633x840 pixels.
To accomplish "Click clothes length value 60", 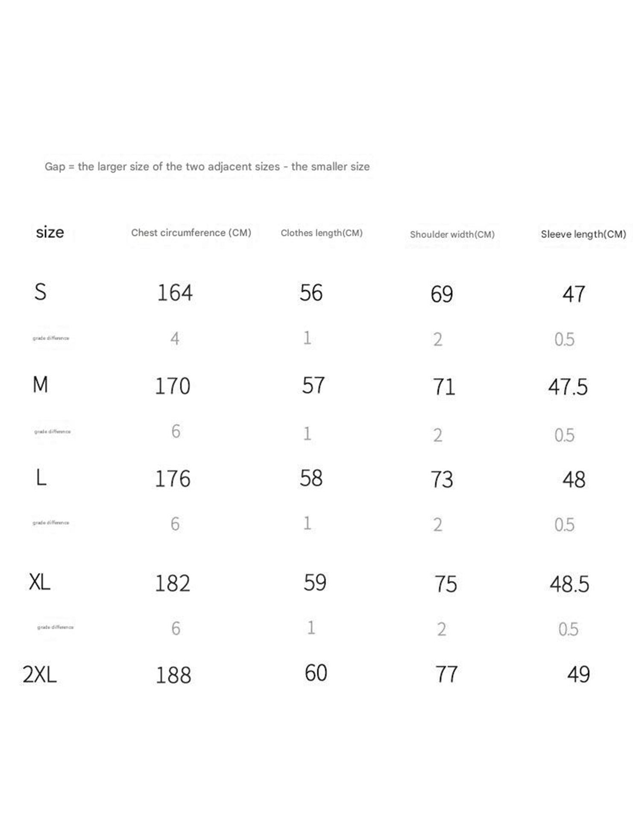I will 316,673.
